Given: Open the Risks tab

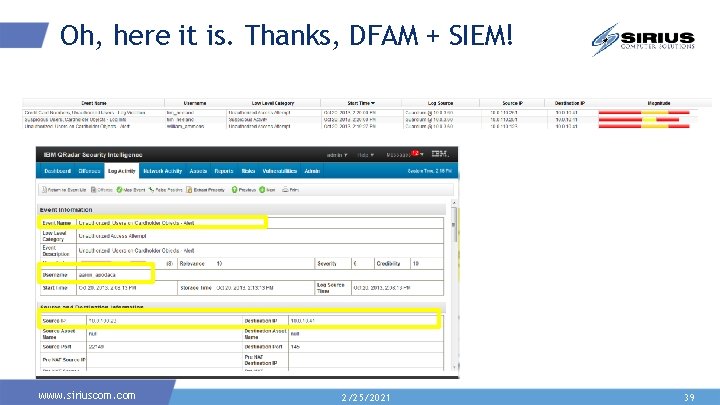Looking at the screenshot, I should pos(248,171).
